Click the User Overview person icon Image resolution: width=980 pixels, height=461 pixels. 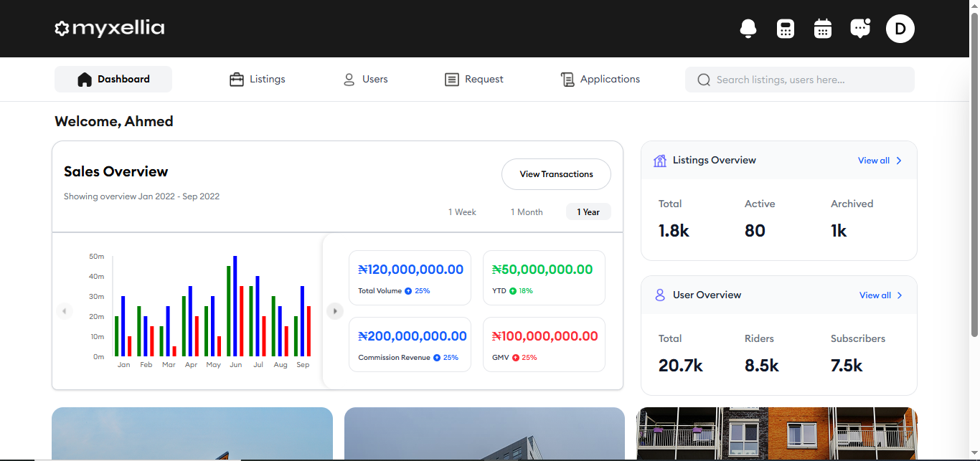660,295
